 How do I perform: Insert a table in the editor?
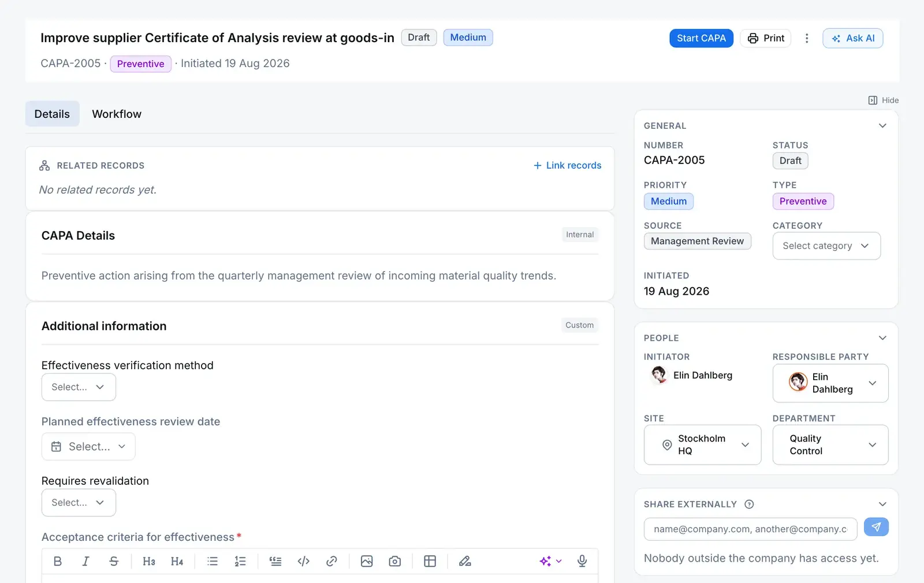[430, 561]
